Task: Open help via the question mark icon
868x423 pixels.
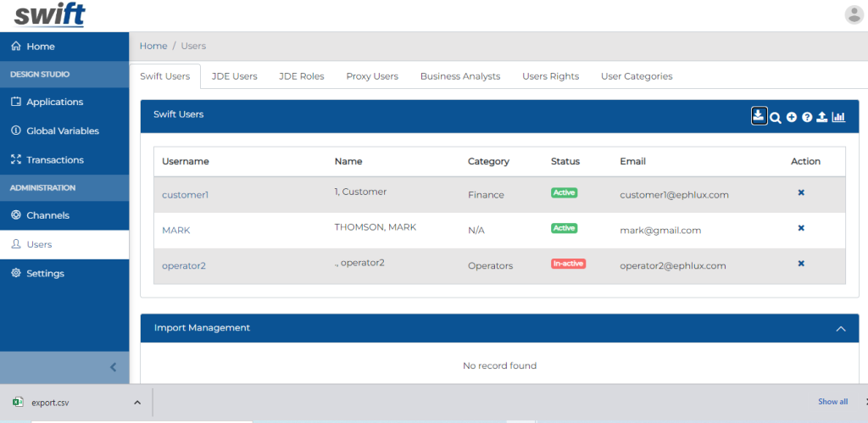Action: click(807, 118)
